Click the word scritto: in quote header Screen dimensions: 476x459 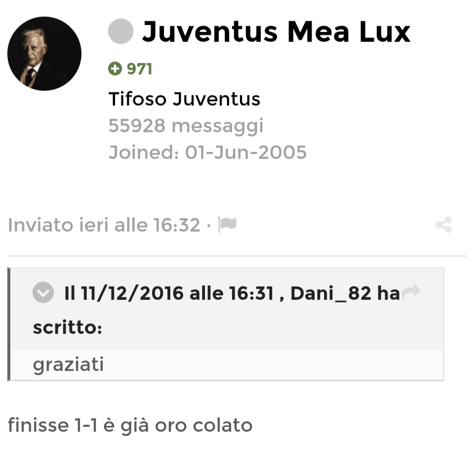point(67,328)
